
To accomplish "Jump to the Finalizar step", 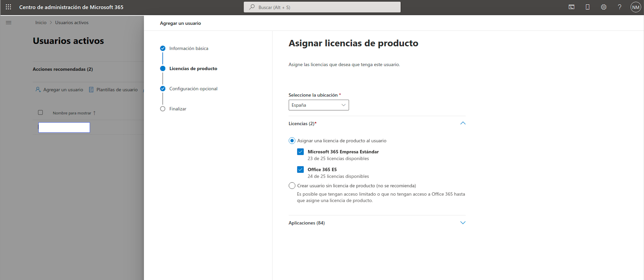I will pyautogui.click(x=178, y=109).
